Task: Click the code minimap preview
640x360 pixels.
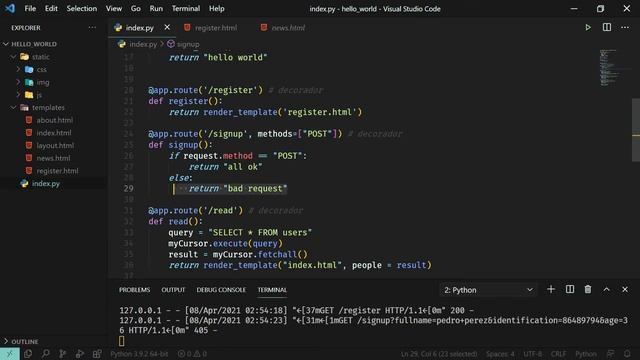Action: tap(609, 67)
